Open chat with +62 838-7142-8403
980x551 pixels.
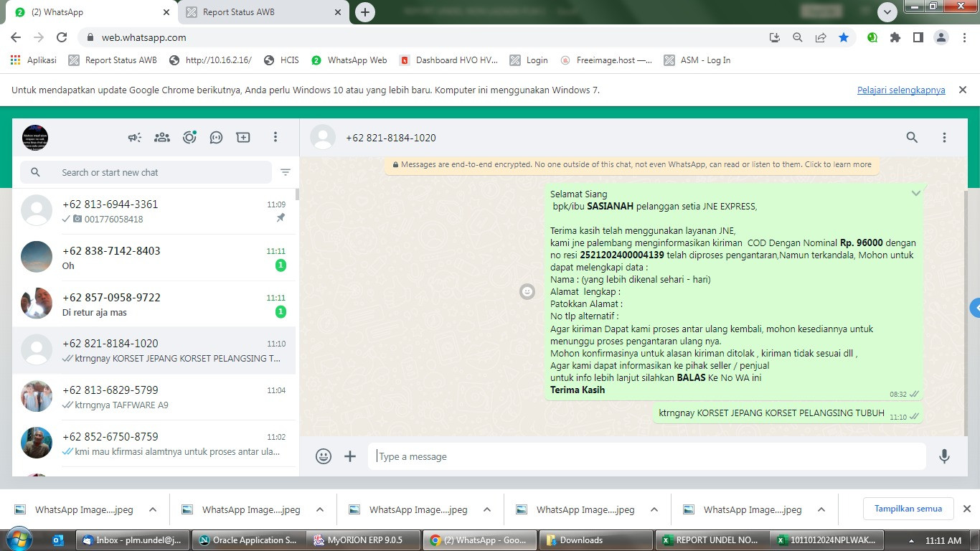pyautogui.click(x=154, y=258)
